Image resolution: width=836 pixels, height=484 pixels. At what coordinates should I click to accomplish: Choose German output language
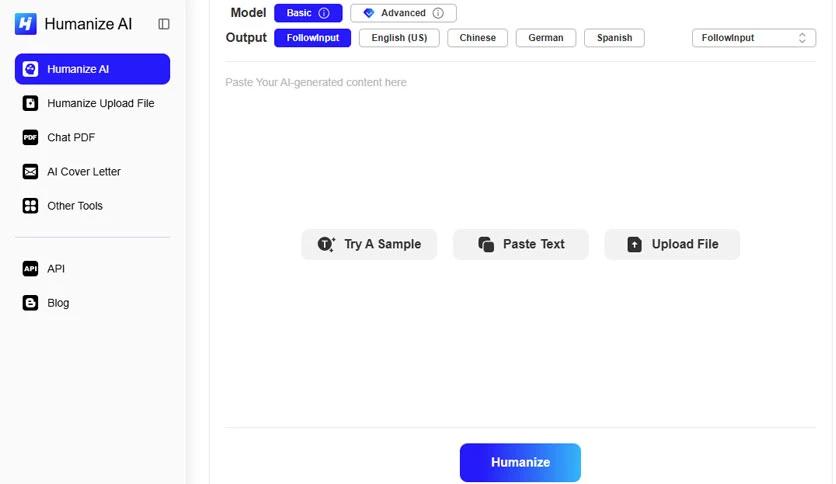[x=545, y=38]
